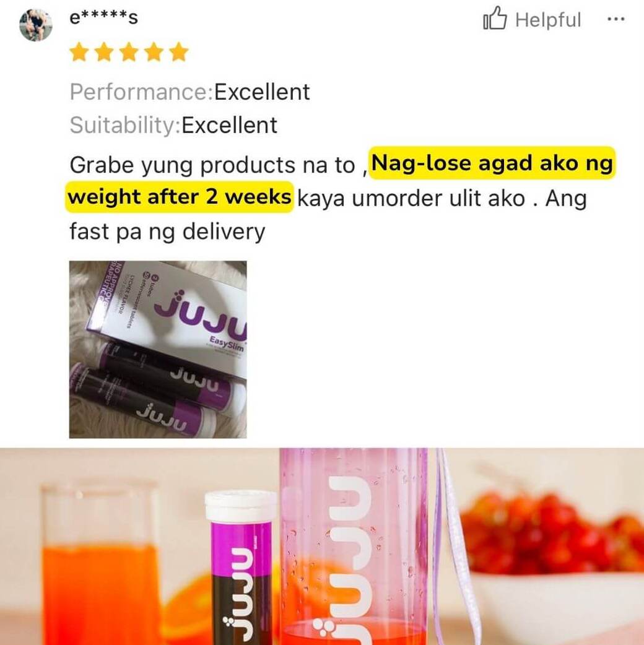
Task: Click the highlighted text "Nag-lose agad ako ng"
Action: point(492,163)
